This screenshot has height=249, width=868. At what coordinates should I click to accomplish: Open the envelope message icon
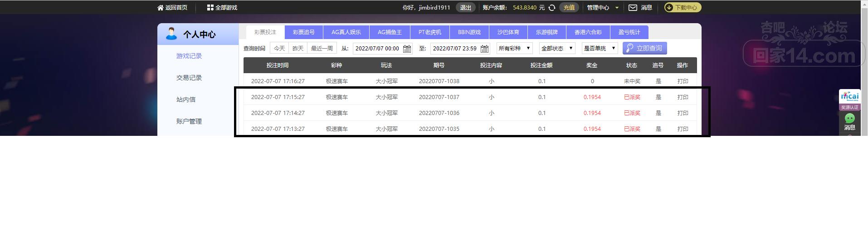click(633, 7)
